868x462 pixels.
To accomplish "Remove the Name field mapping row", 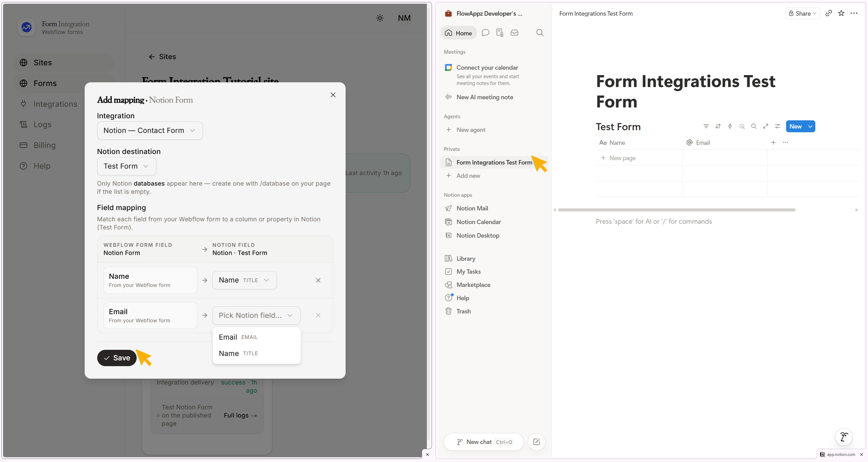I will point(318,280).
